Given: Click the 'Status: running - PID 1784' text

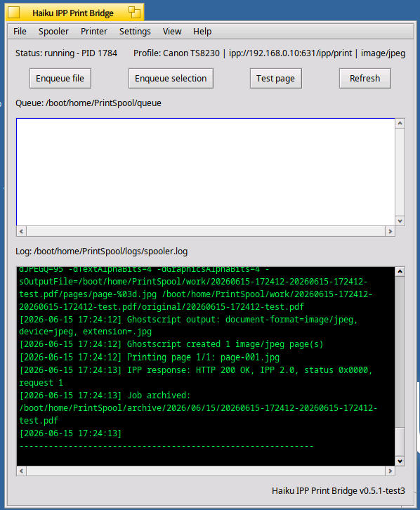Looking at the screenshot, I should tap(66, 53).
